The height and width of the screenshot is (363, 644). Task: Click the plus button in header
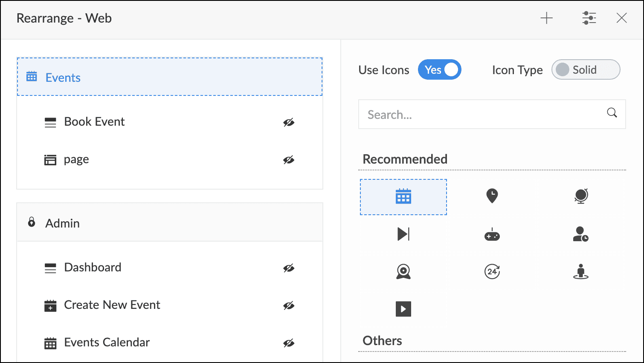(x=546, y=18)
